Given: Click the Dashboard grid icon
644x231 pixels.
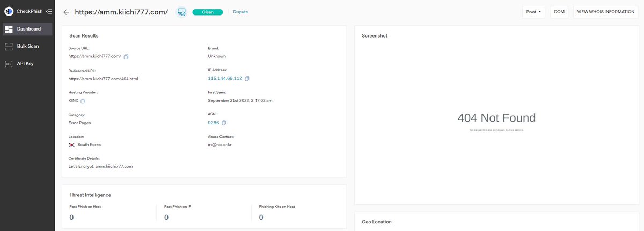Looking at the screenshot, I should pyautogui.click(x=9, y=29).
